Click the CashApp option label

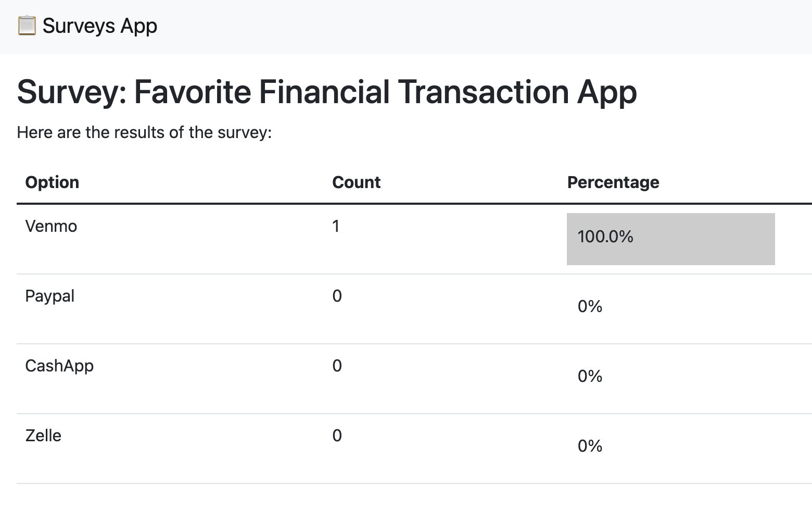point(59,366)
